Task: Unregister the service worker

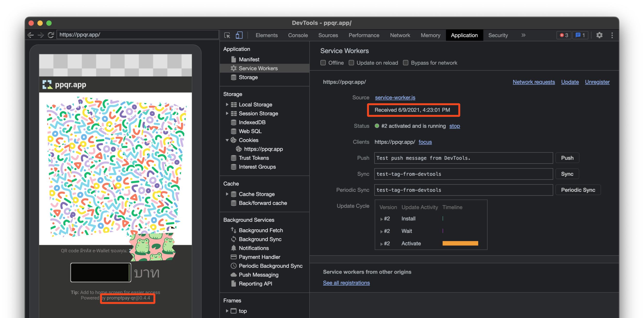Action: point(597,82)
